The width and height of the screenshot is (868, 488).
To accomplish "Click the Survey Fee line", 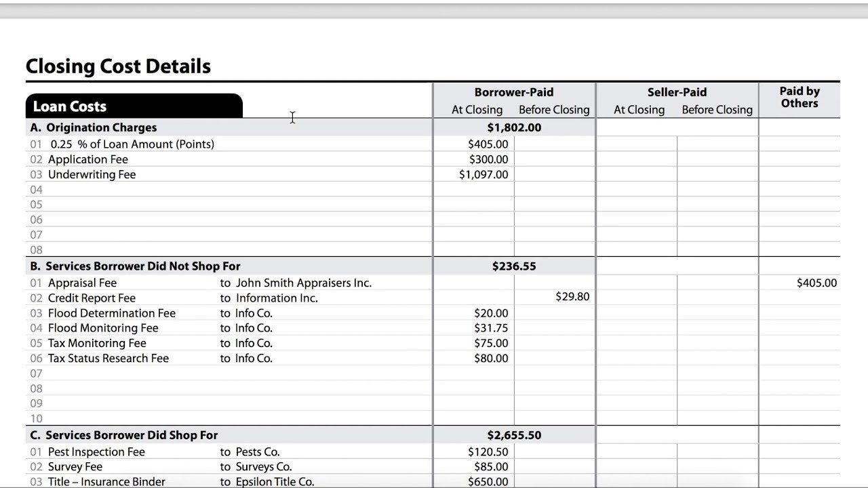I will pos(75,467).
